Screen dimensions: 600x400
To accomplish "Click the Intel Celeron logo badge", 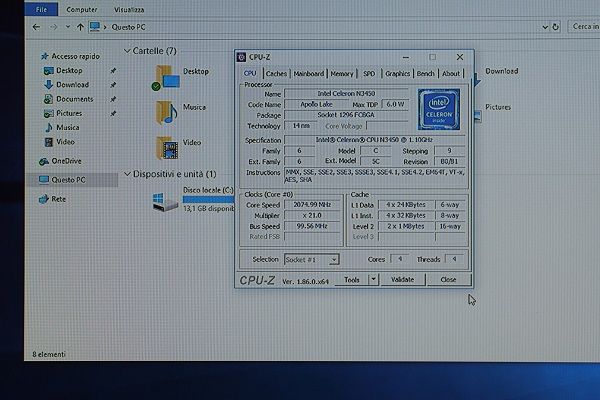I will click(x=439, y=109).
